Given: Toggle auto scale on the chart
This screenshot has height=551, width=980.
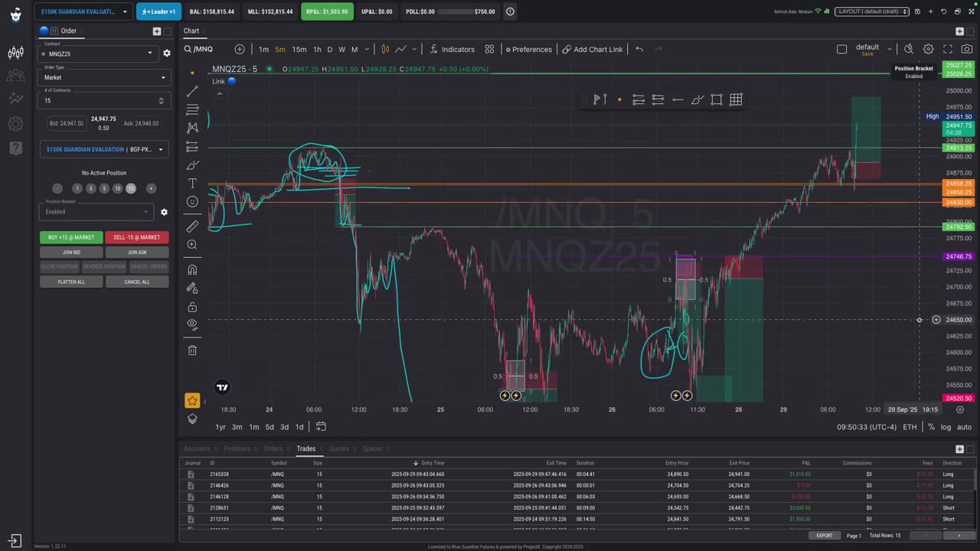Looking at the screenshot, I should pyautogui.click(x=964, y=427).
